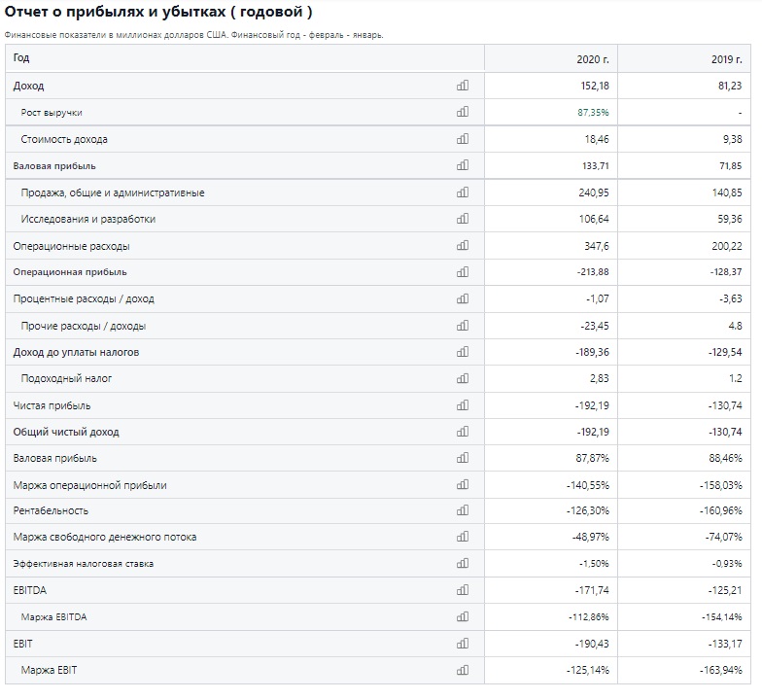Click the Чистая прибыль label
Image resolution: width=762 pixels, height=700 pixels.
[52, 406]
